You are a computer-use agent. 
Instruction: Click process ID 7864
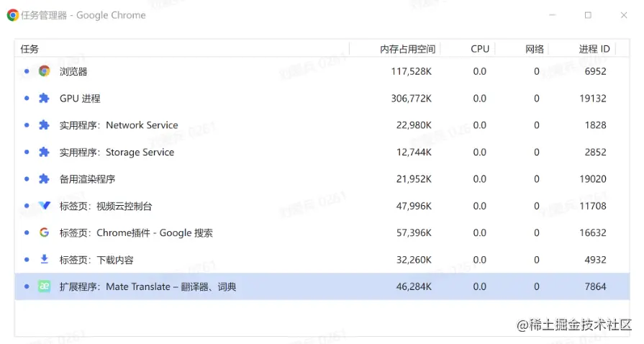[596, 287]
